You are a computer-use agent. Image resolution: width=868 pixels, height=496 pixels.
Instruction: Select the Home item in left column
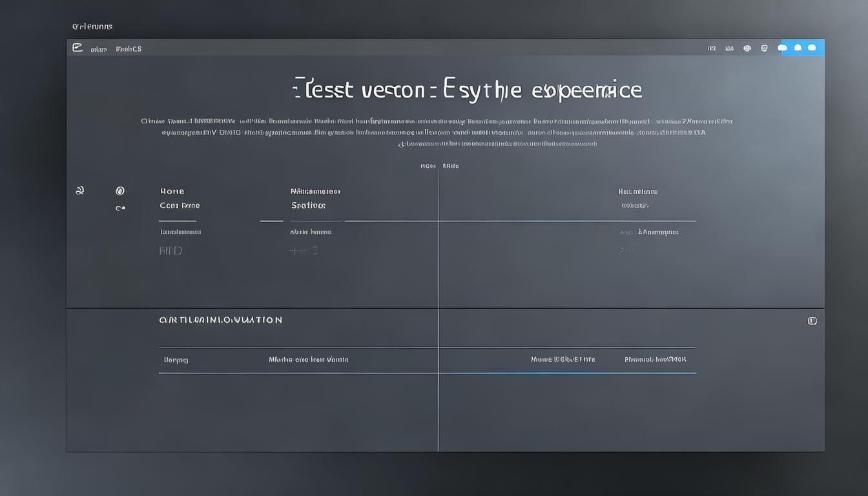pyautogui.click(x=172, y=191)
